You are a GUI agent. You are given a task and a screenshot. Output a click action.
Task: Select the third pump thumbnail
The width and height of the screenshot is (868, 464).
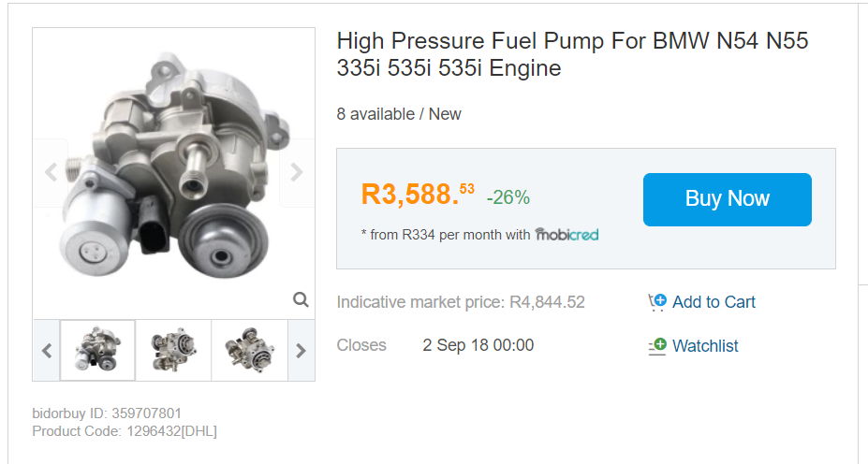[x=249, y=350]
